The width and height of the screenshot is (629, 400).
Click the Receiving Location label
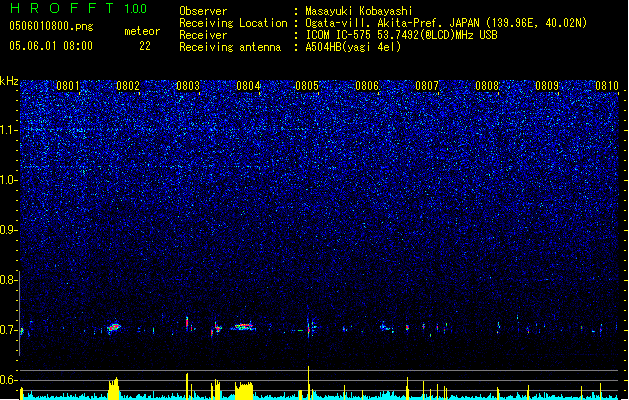(233, 23)
